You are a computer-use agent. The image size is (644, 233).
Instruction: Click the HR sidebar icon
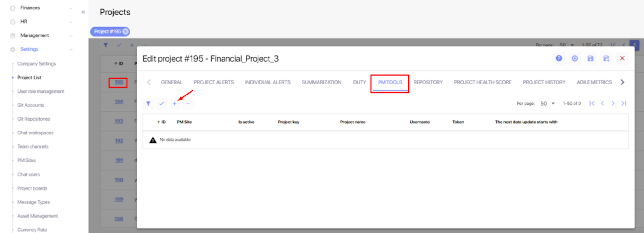pos(13,22)
